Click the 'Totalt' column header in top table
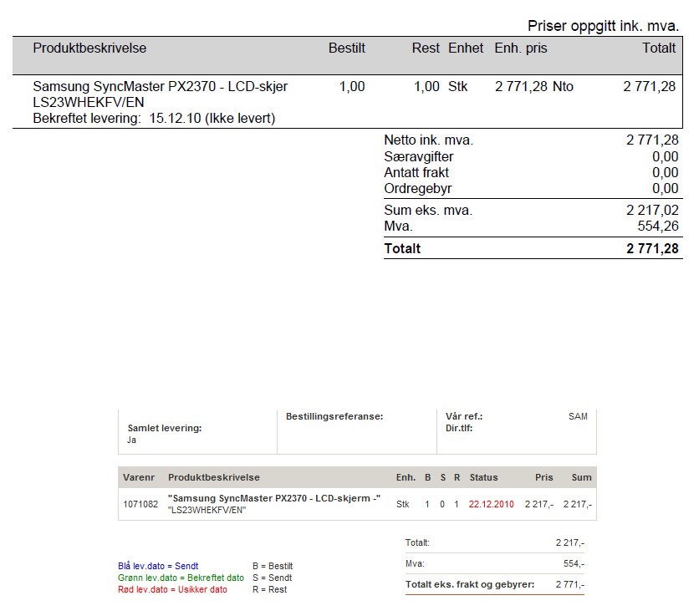The image size is (699, 616). pyautogui.click(x=659, y=48)
